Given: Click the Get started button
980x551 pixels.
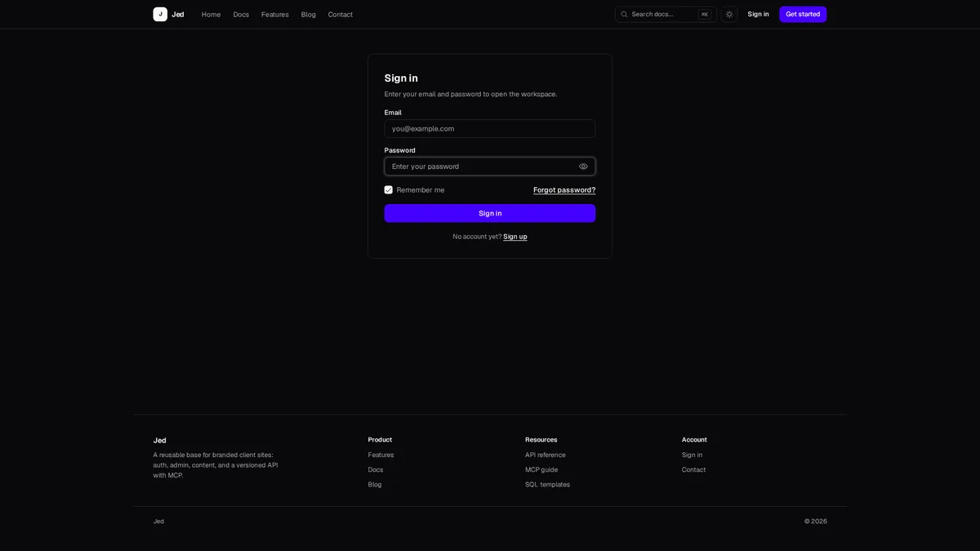Looking at the screenshot, I should (x=803, y=14).
